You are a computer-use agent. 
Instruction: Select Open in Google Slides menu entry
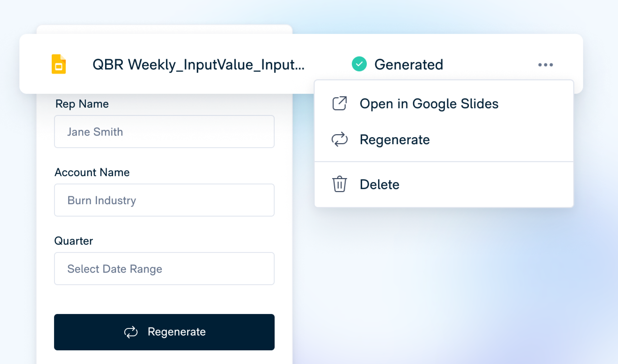click(x=429, y=104)
